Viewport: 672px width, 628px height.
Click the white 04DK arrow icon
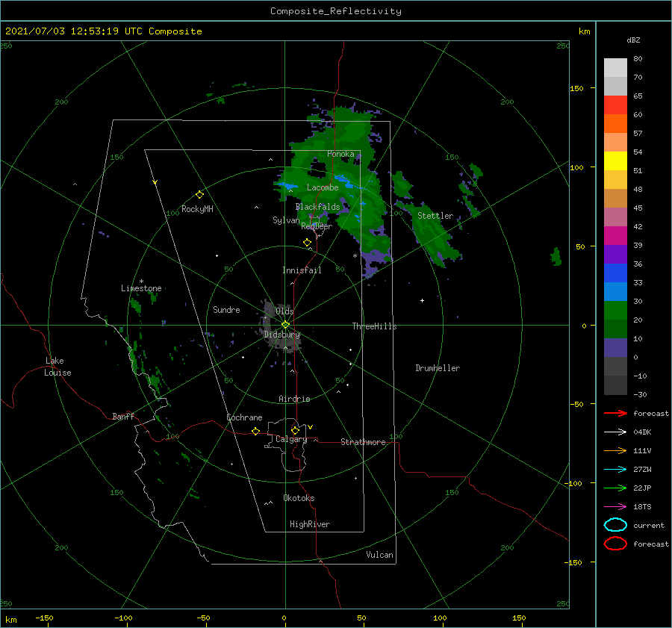point(615,432)
